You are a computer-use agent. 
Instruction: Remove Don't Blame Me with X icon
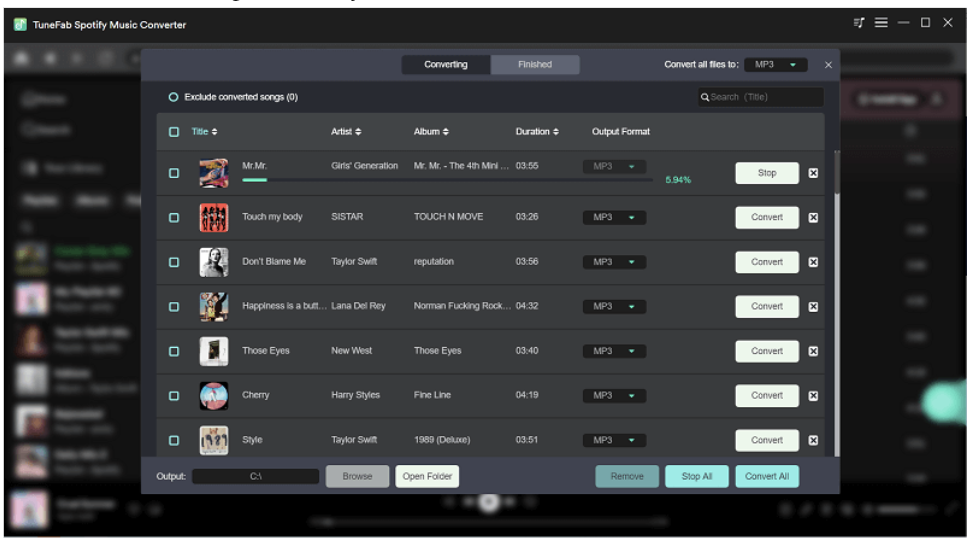point(813,262)
